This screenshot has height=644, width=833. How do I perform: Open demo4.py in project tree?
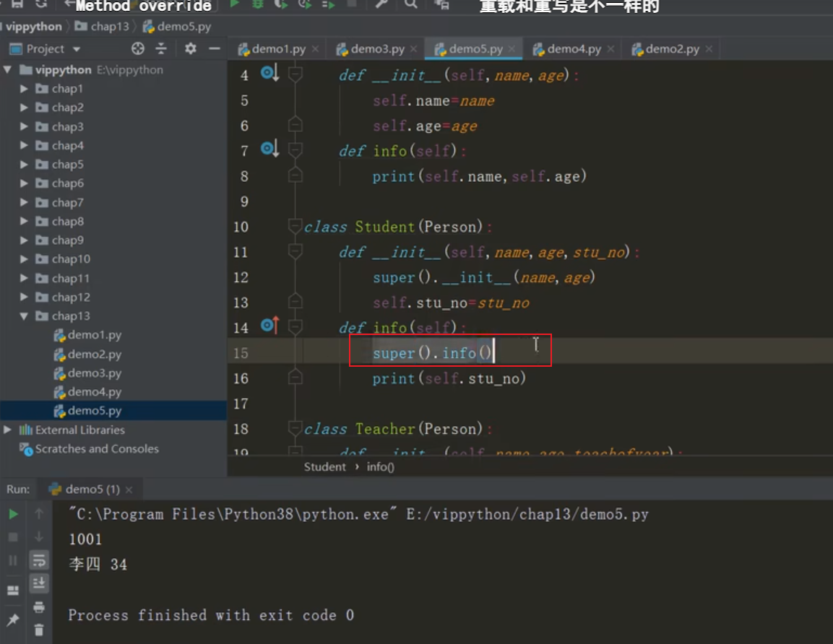coord(87,392)
